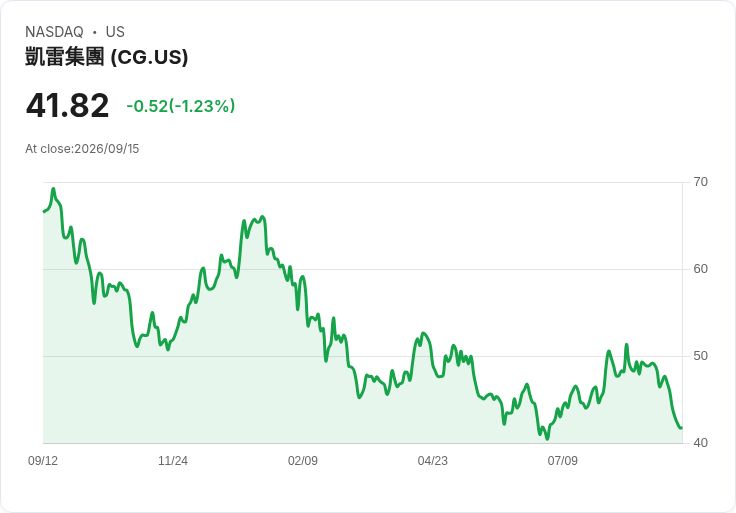The width and height of the screenshot is (736, 513).
Task: Click the 60 price axis label
Action: tap(700, 269)
